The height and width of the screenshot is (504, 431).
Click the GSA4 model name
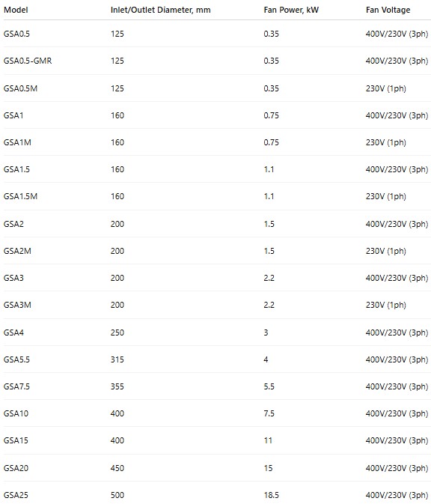(x=13, y=333)
